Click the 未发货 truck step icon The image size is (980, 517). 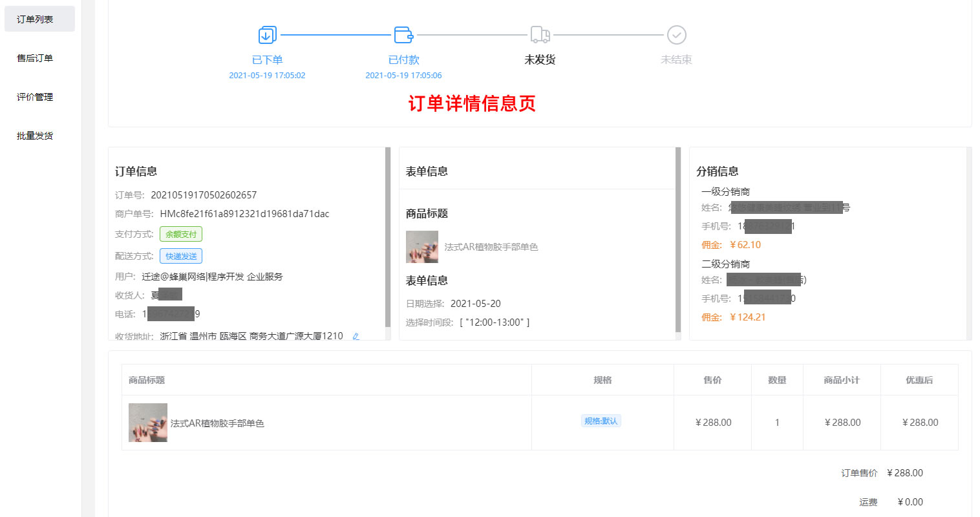tap(540, 35)
